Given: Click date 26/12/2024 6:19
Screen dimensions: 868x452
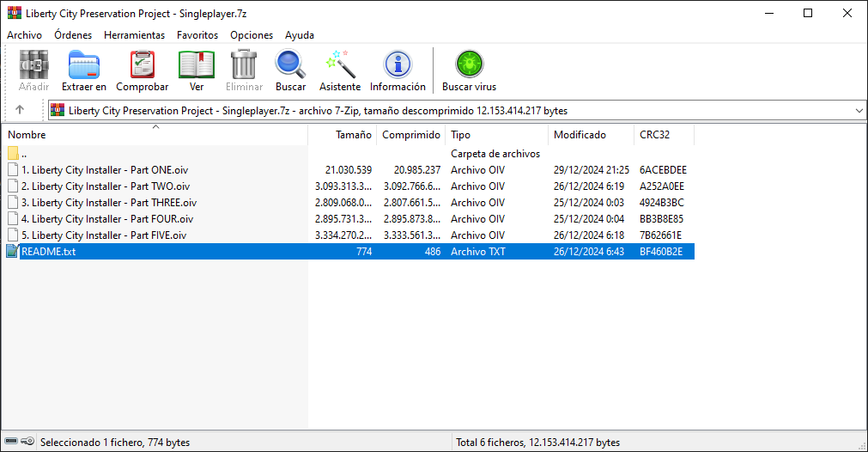Looking at the screenshot, I should click(x=589, y=186).
